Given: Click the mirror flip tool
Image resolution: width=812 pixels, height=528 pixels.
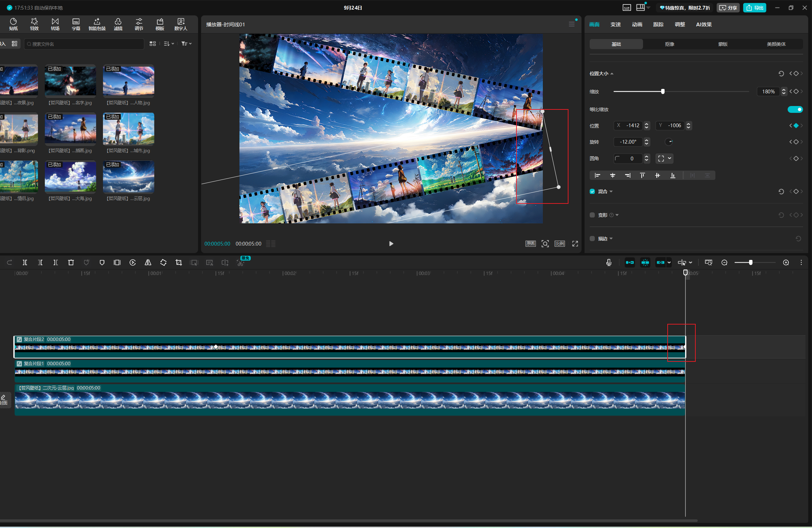Looking at the screenshot, I should point(148,263).
